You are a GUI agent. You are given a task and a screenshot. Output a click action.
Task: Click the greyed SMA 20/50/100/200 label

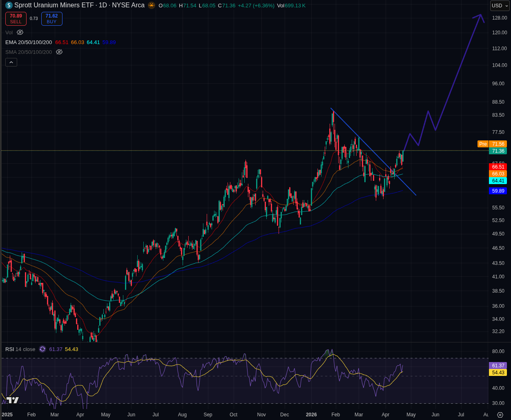pos(29,52)
